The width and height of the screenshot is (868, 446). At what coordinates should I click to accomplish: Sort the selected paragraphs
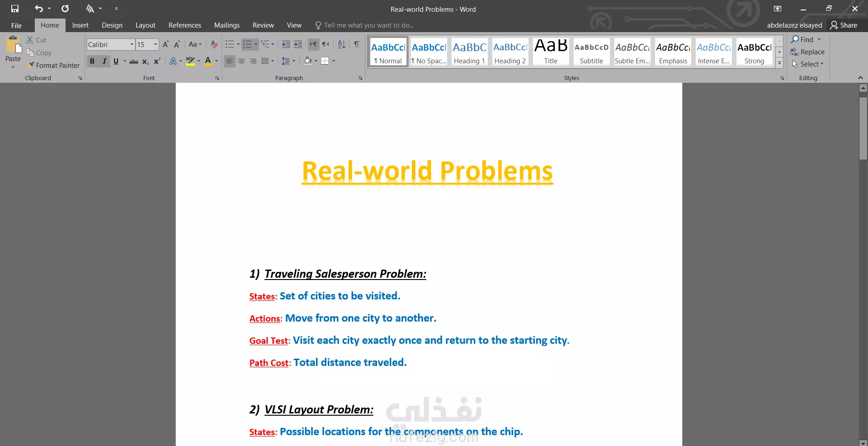(342, 44)
